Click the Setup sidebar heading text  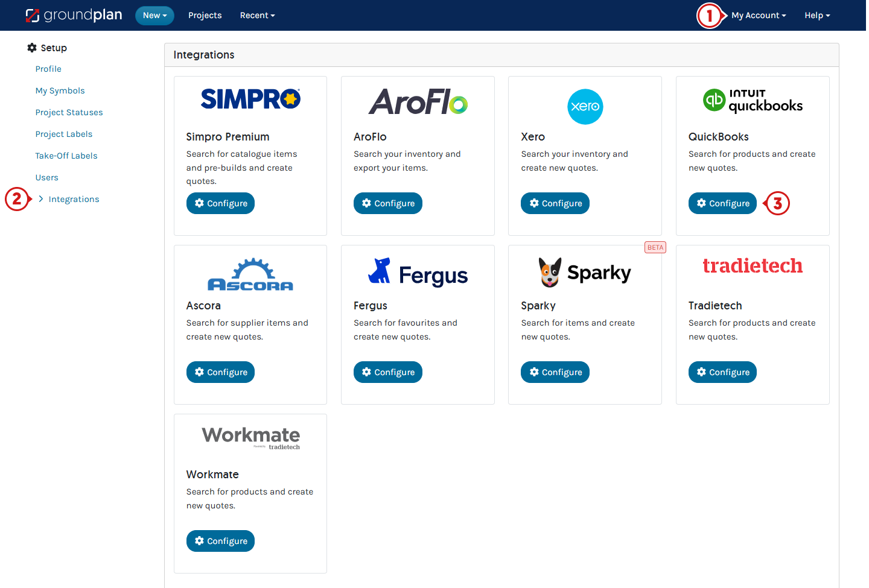[x=54, y=48]
